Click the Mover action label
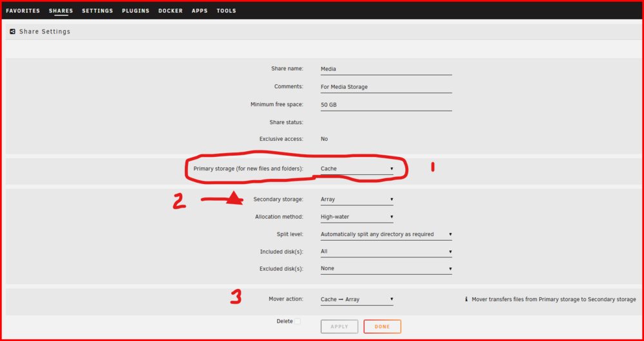 pos(286,299)
